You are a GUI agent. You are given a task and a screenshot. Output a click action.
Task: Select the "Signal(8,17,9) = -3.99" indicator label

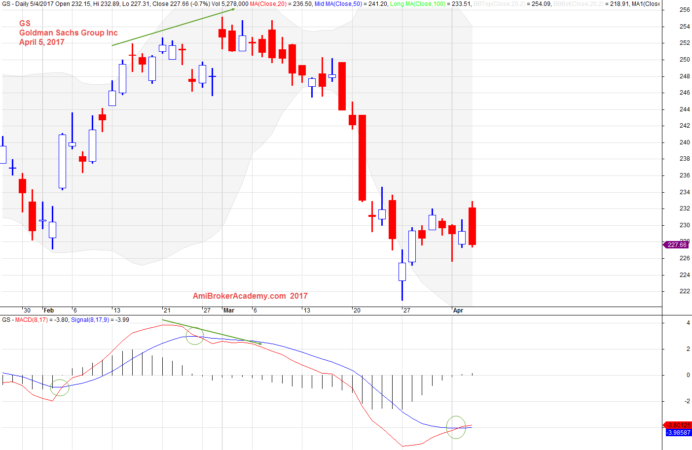(100, 319)
